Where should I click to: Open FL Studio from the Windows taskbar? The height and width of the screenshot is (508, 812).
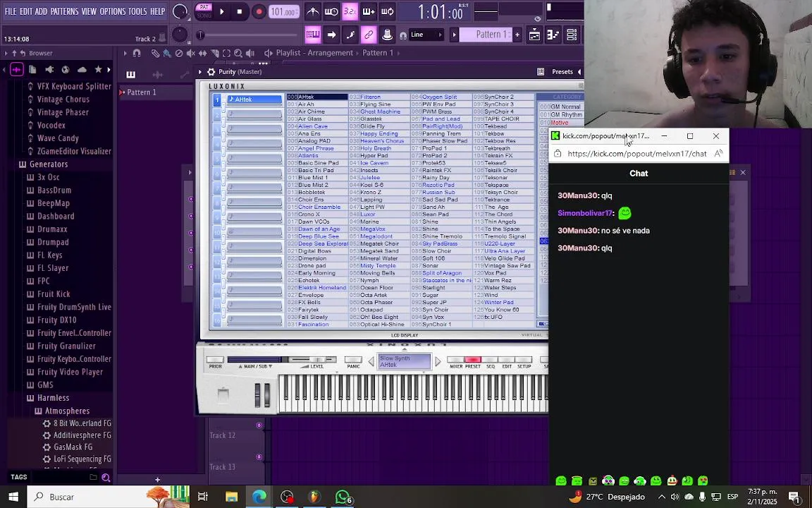(314, 497)
